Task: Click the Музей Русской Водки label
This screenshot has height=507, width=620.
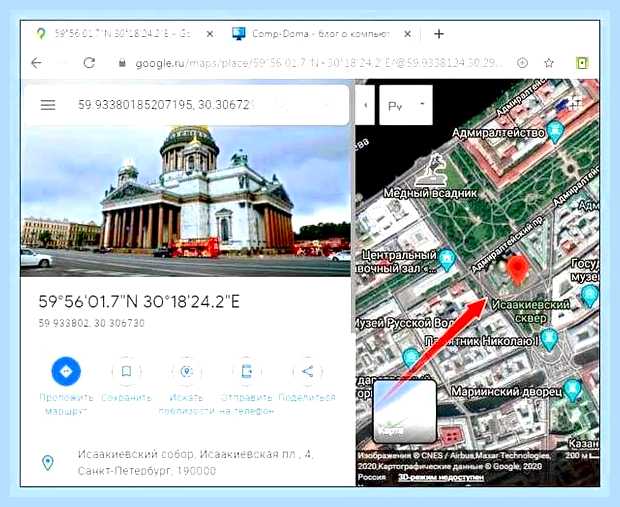Action: pyautogui.click(x=405, y=323)
